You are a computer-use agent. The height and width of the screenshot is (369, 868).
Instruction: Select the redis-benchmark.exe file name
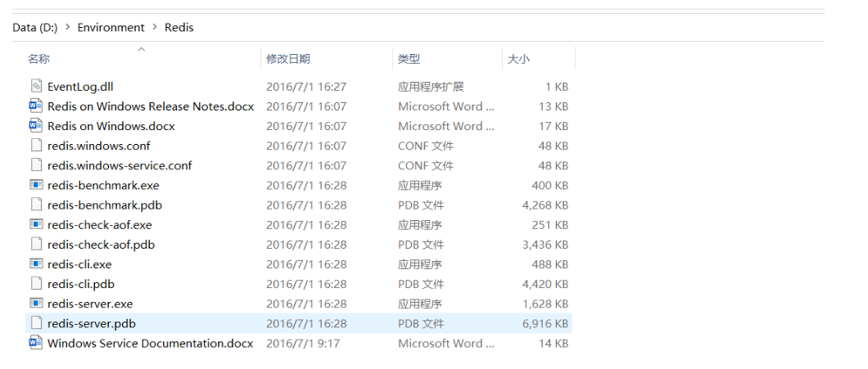coord(103,186)
